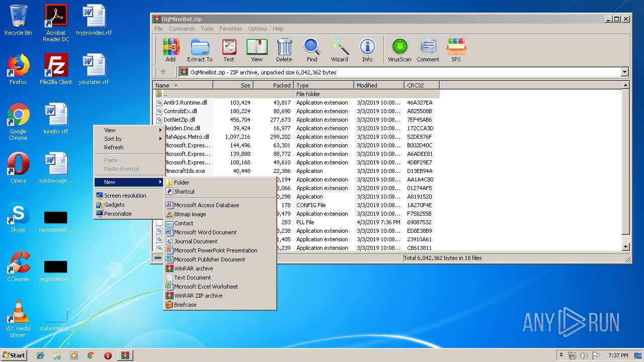
Task: Select tryprovides.rtf desktop file
Action: 94,20
